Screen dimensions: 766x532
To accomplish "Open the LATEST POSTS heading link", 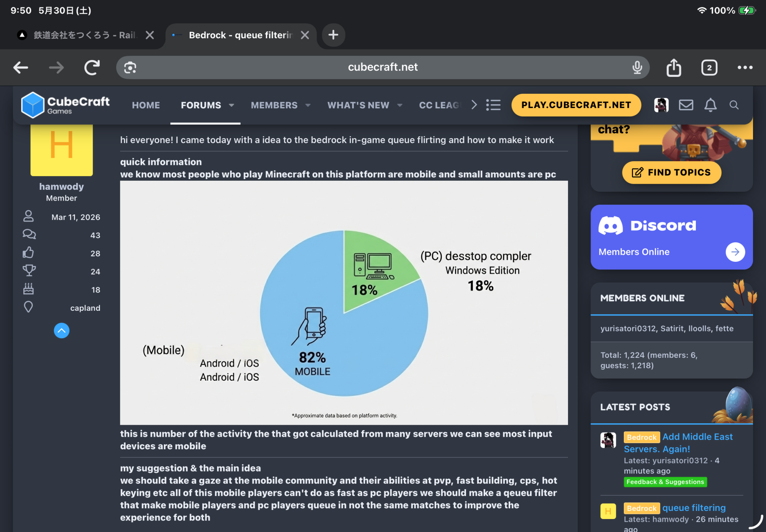I will [635, 407].
